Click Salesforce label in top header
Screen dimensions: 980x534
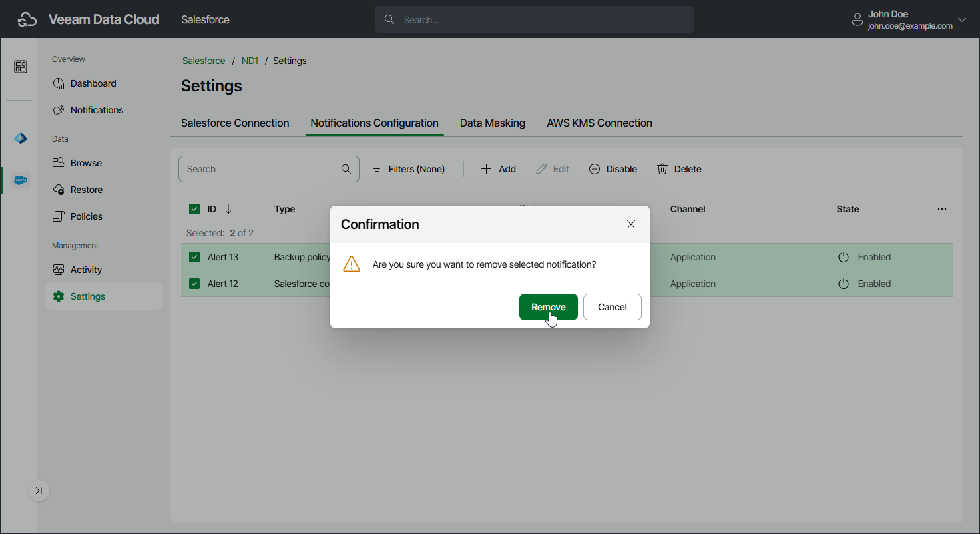[205, 20]
